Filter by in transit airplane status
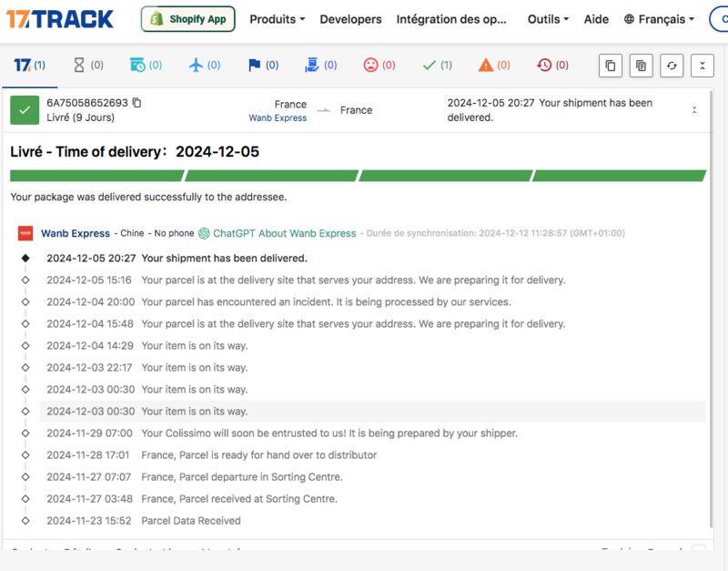The width and height of the screenshot is (728, 571). coord(205,65)
